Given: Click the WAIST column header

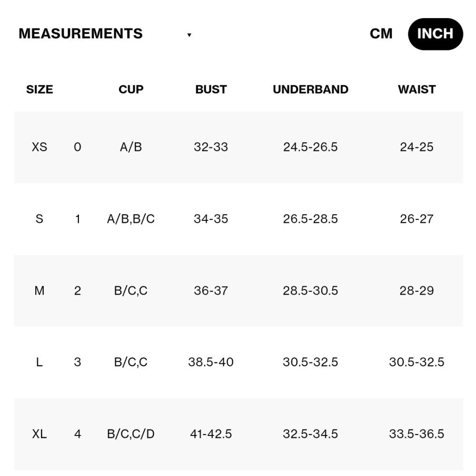Looking at the screenshot, I should tap(417, 89).
